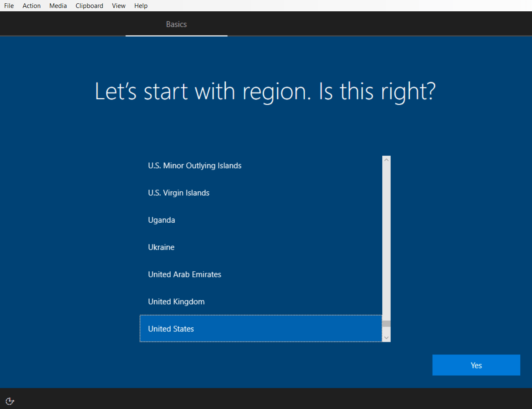
Task: Switch to the Basics tab
Action: pos(176,24)
